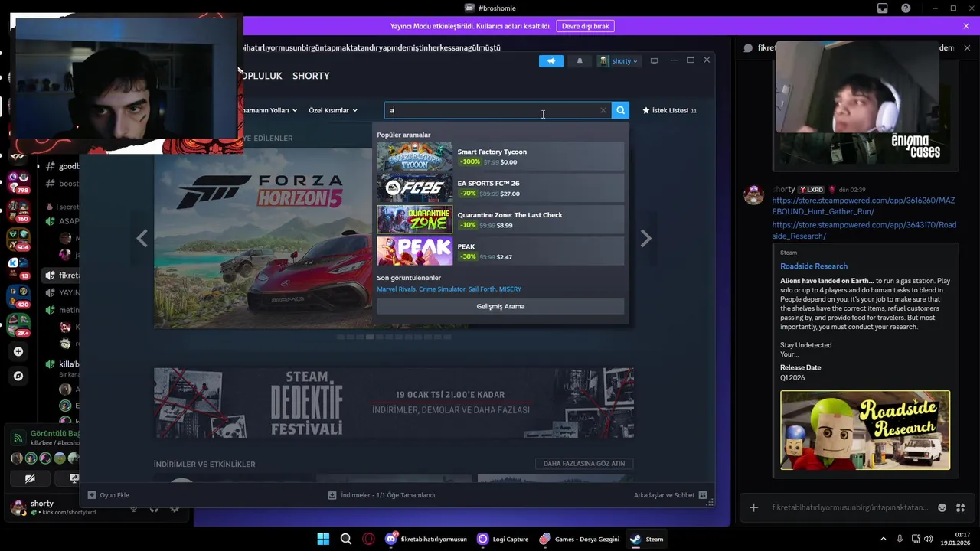Viewport: 980px width, 551px height.
Task: Switch to Games - Dosya Gezgini taskbar item
Action: [580, 539]
